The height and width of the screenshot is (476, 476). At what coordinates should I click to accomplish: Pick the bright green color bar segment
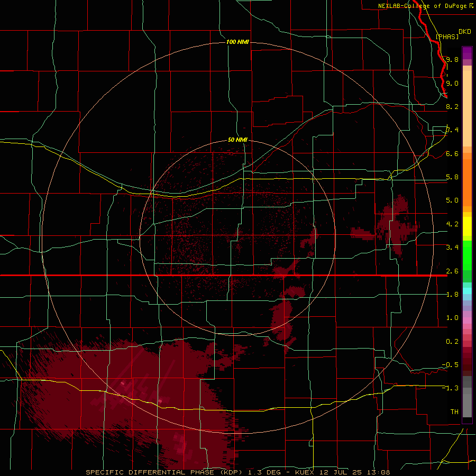coord(467,255)
